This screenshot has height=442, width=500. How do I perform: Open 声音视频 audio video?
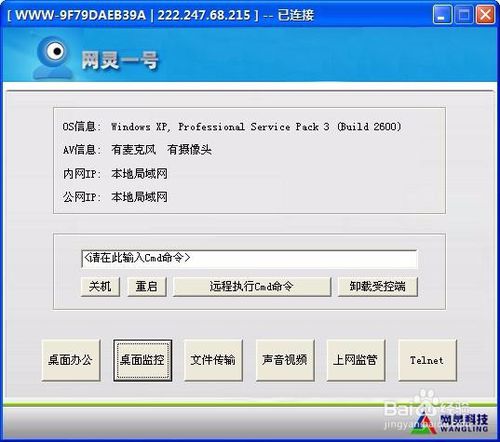(x=285, y=360)
